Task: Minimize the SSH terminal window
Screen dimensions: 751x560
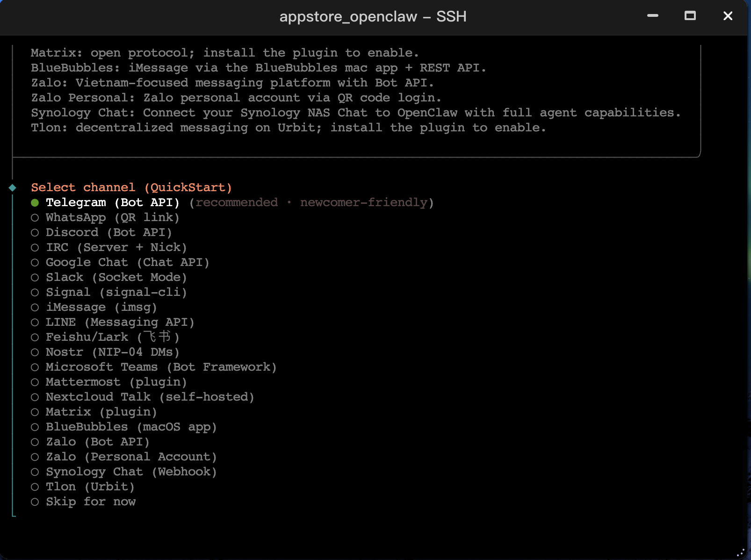Action: pos(653,16)
